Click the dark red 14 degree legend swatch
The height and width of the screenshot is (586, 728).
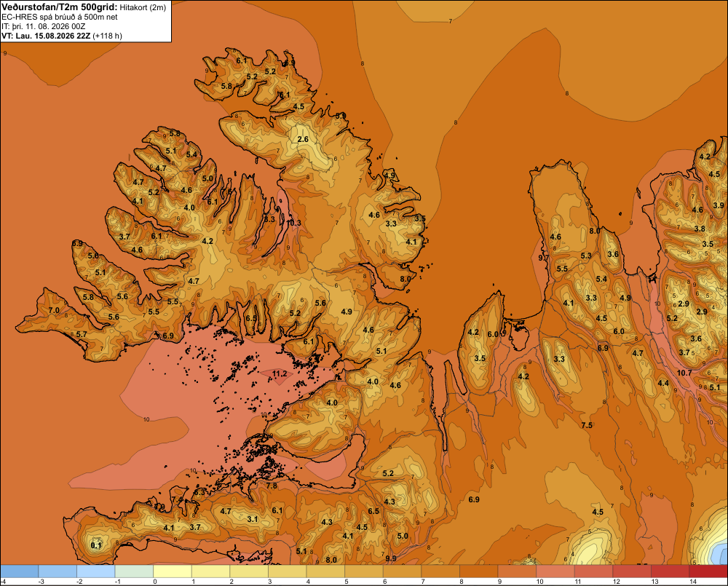[x=708, y=571]
